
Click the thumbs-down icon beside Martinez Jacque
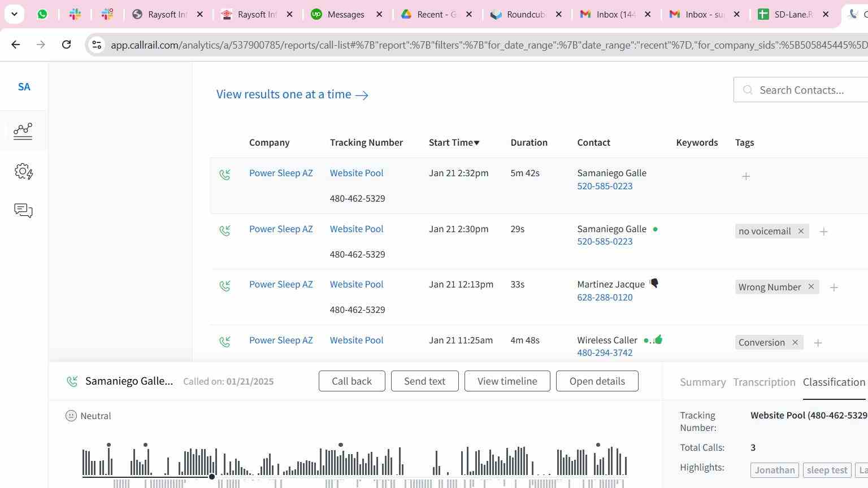(x=654, y=284)
